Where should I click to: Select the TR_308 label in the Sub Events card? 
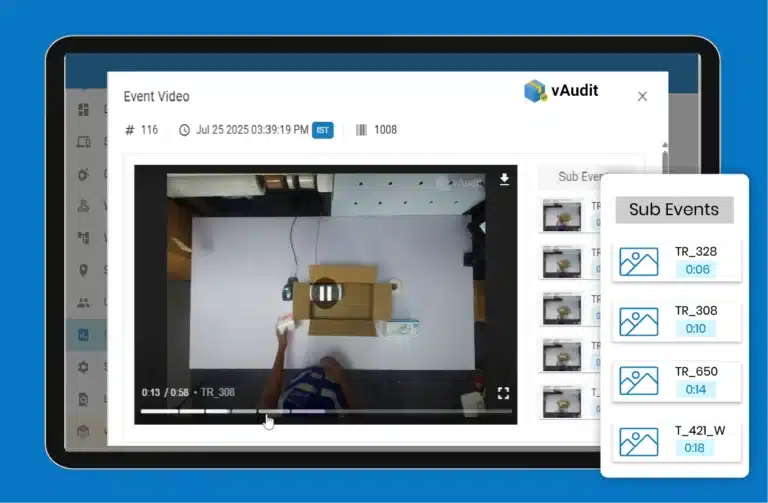pyautogui.click(x=696, y=311)
